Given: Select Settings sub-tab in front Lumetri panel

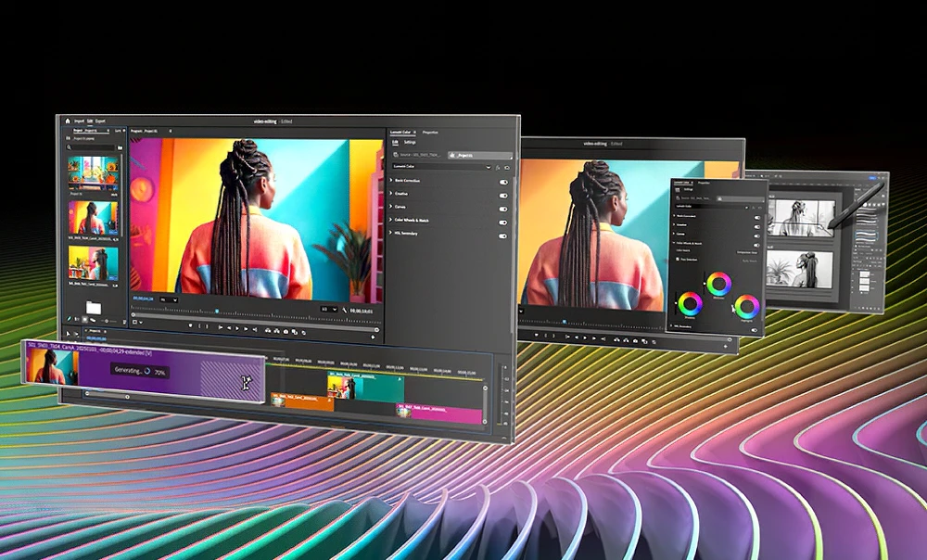Looking at the screenshot, I should 410,142.
